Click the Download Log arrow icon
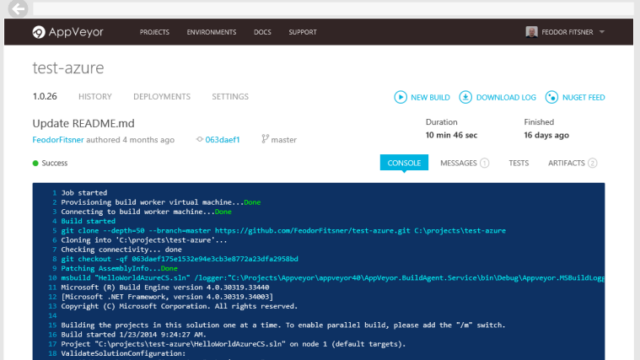Viewport: 640px width, 360px height. pyautogui.click(x=465, y=97)
